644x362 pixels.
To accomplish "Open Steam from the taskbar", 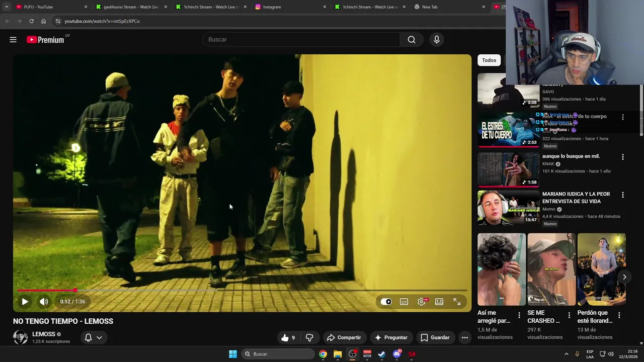I will point(382,354).
